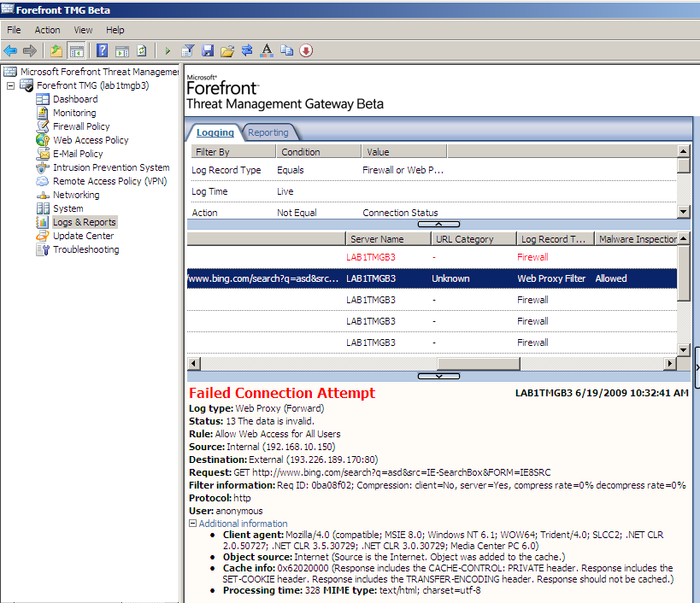This screenshot has height=603, width=700.
Task: Select the Log Time Live filter row
Action: pyautogui.click(x=434, y=191)
